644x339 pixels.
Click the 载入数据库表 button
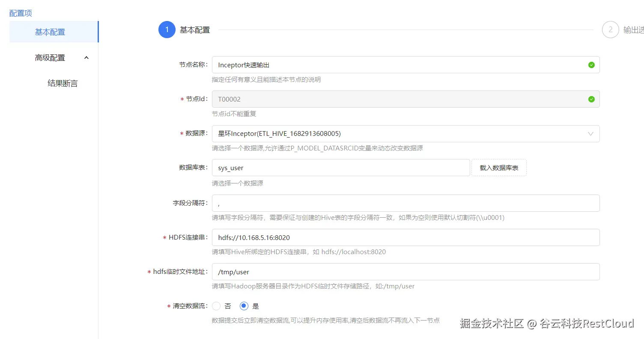point(498,168)
